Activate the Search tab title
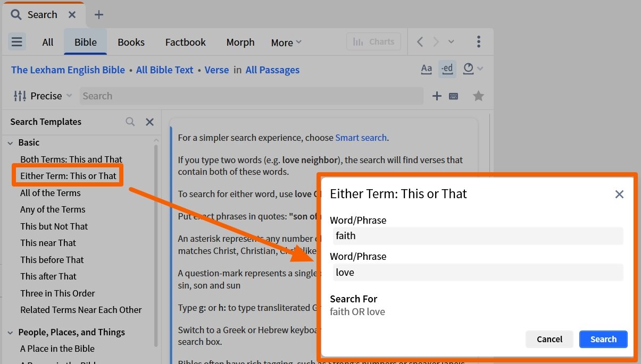 coord(42,15)
